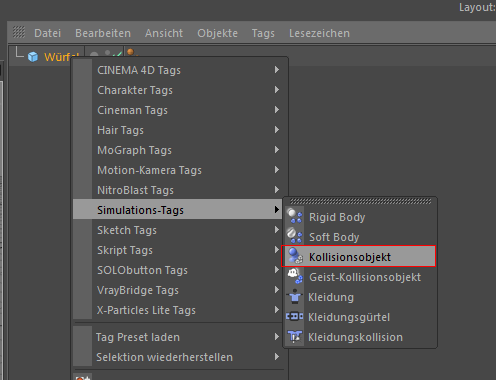The width and height of the screenshot is (496, 380).
Task: Open the Tags menu
Action: (x=263, y=33)
